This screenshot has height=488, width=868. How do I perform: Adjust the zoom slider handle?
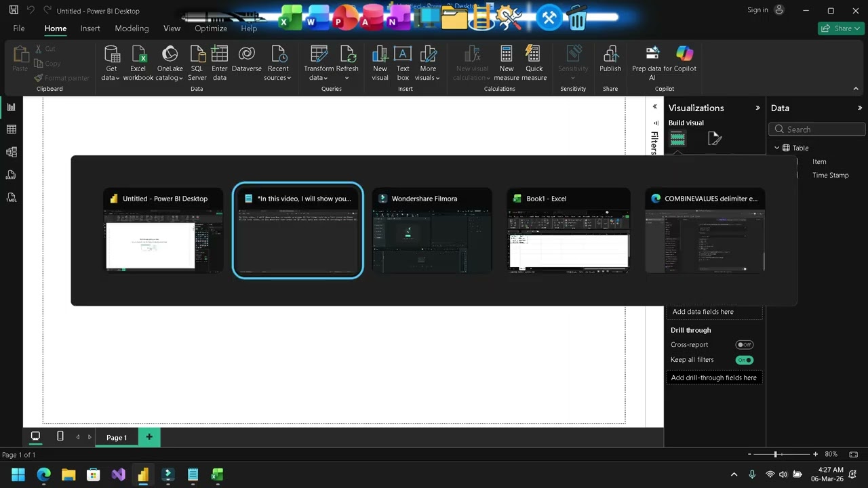pyautogui.click(x=775, y=454)
